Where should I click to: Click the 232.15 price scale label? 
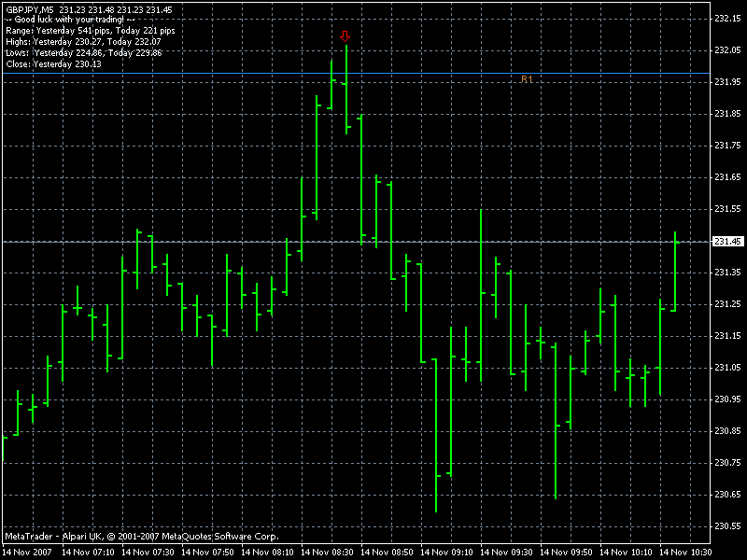pyautogui.click(x=728, y=19)
